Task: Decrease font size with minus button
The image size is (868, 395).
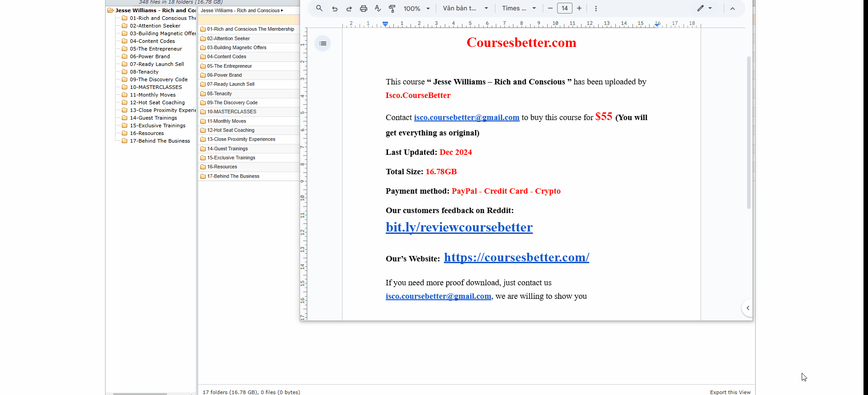Action: (550, 8)
